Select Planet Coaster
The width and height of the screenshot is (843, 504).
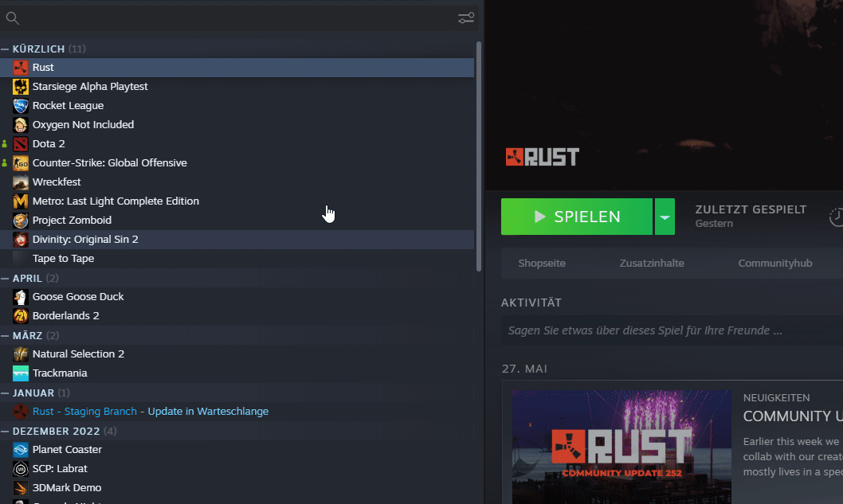(x=237, y=450)
